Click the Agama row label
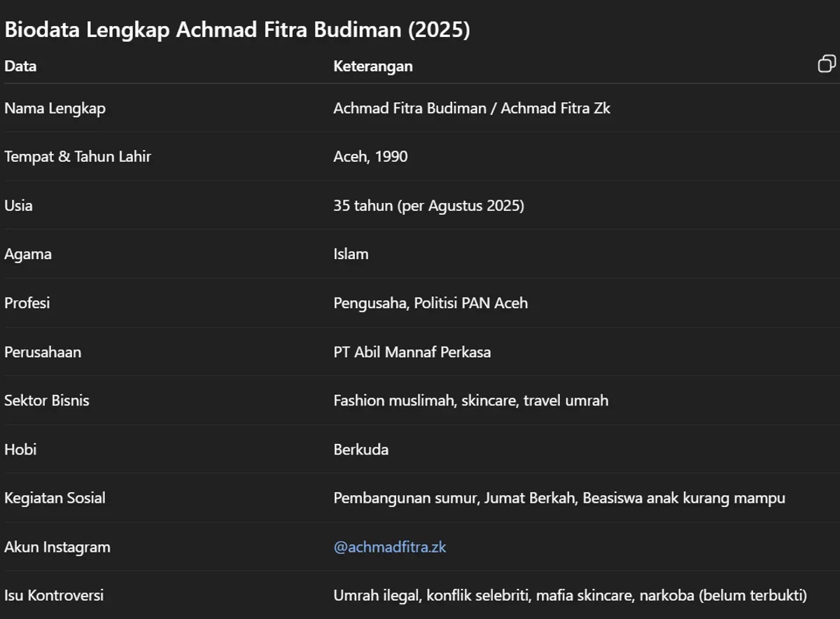 [x=28, y=254]
